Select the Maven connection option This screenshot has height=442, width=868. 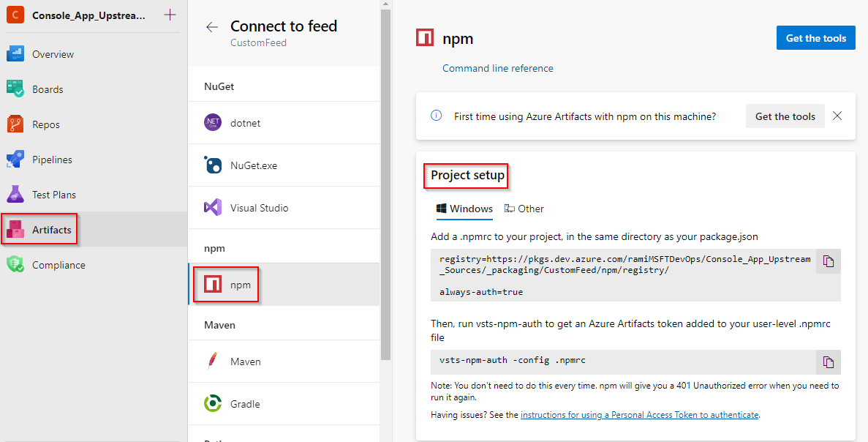click(x=245, y=361)
